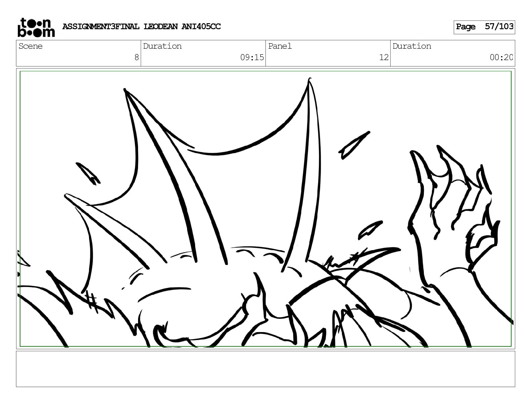
Task: Click the Panel label
Action: pyautogui.click(x=280, y=46)
